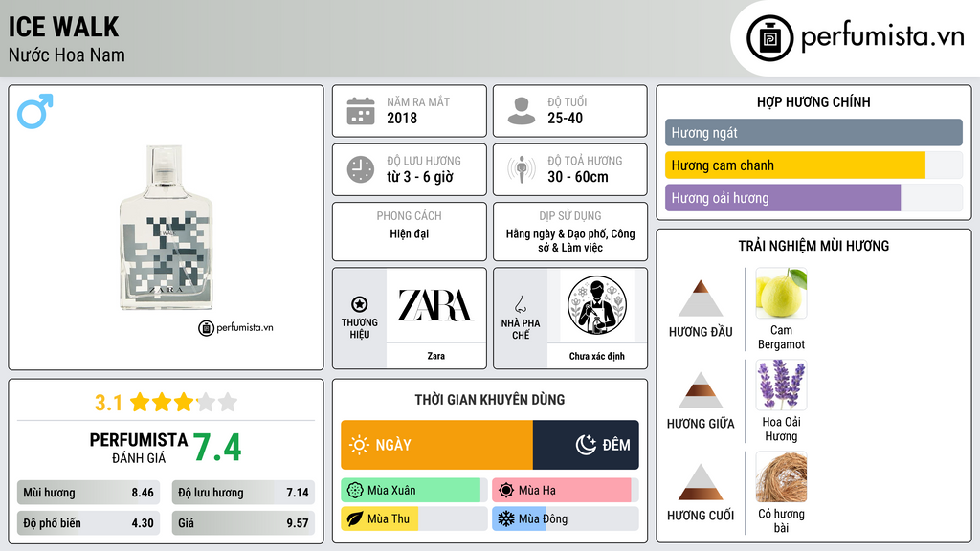The height and width of the screenshot is (551, 980).
Task: Click the Hương ngát accord bar
Action: click(x=813, y=132)
